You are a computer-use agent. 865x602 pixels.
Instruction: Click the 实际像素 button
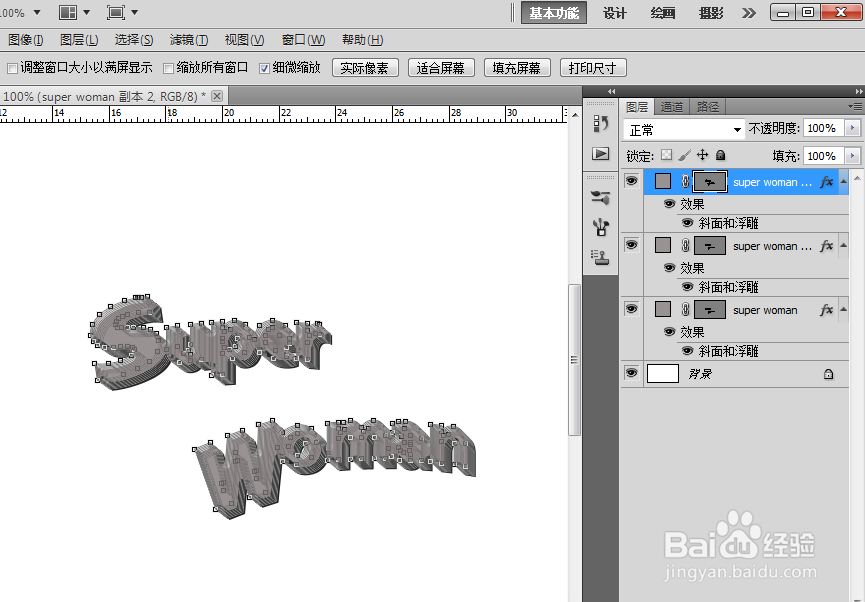point(365,68)
